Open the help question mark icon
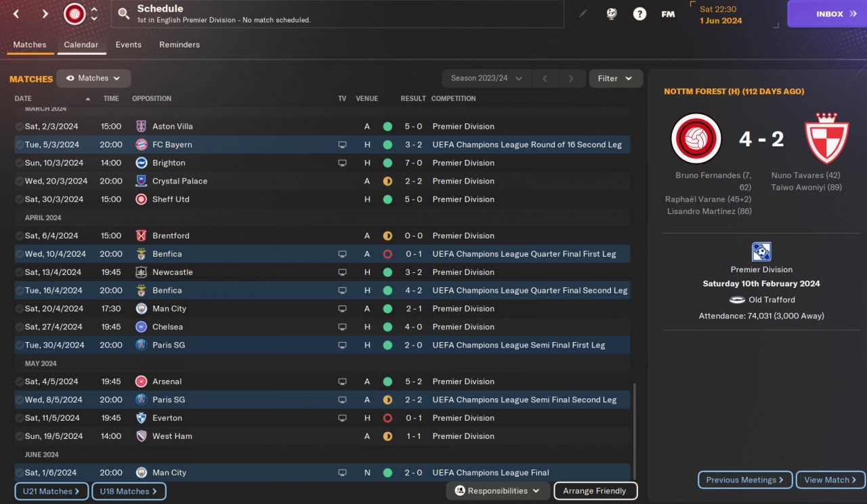 [639, 14]
